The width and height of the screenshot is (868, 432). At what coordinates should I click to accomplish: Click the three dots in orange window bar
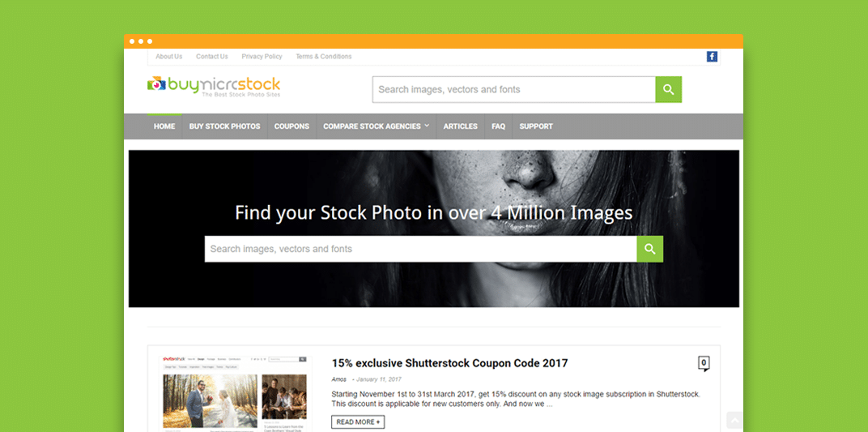coord(141,41)
